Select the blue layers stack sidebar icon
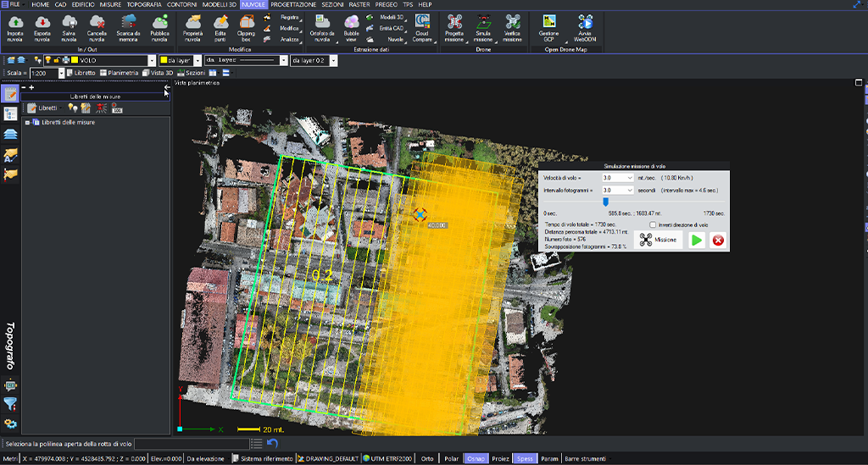 tap(10, 135)
